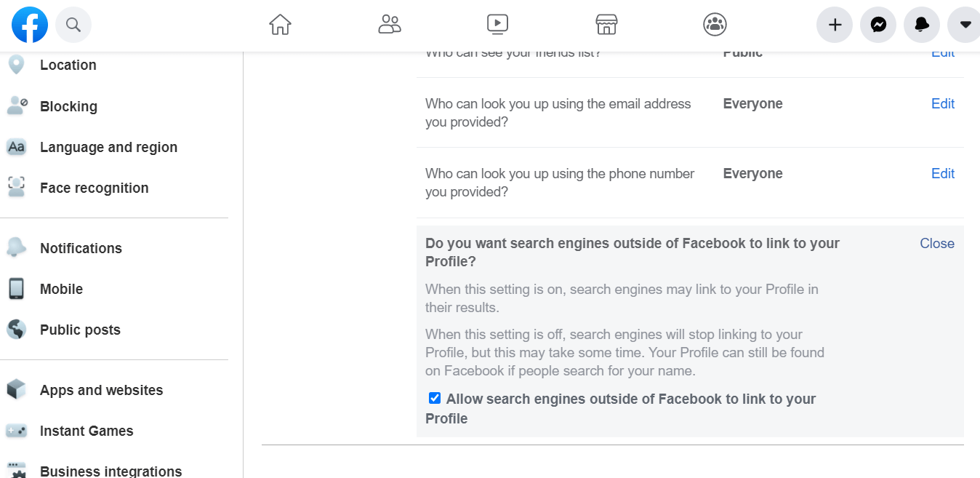
Task: Open the Groups icon in top bar
Action: [715, 25]
